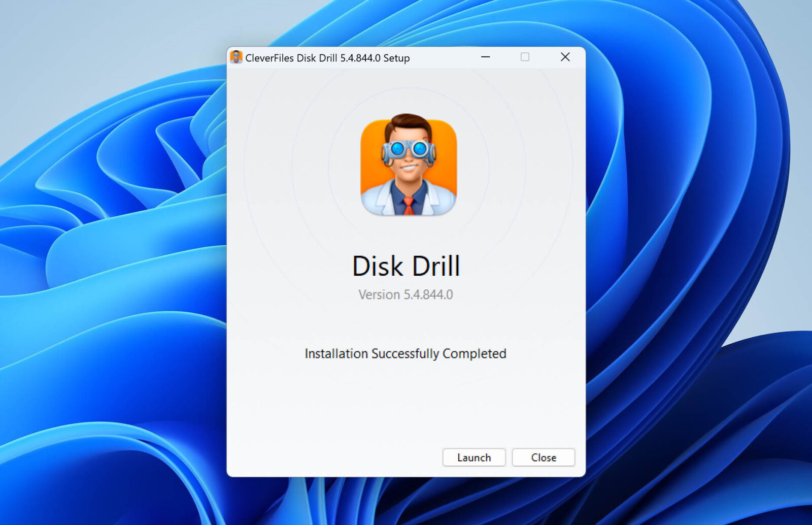Click desktop wallpaper below the setup window

click(406, 503)
